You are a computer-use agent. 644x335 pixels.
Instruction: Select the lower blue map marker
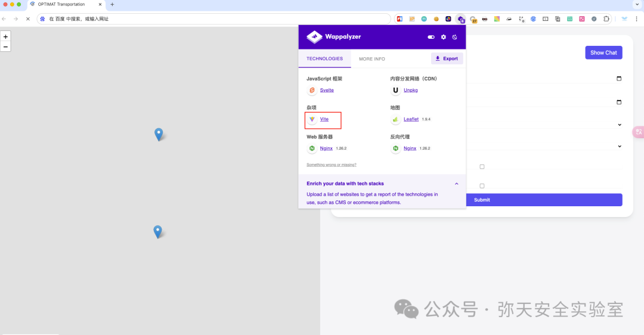point(157,231)
